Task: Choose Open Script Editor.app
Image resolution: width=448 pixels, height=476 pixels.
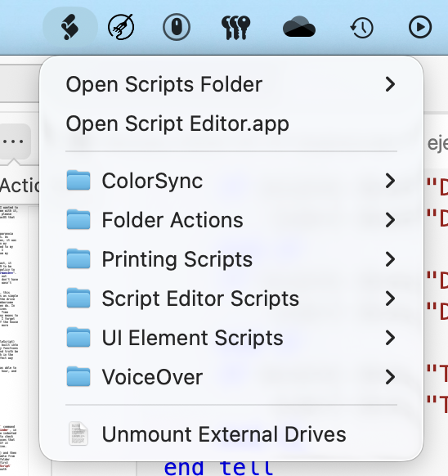Action: [x=231, y=123]
